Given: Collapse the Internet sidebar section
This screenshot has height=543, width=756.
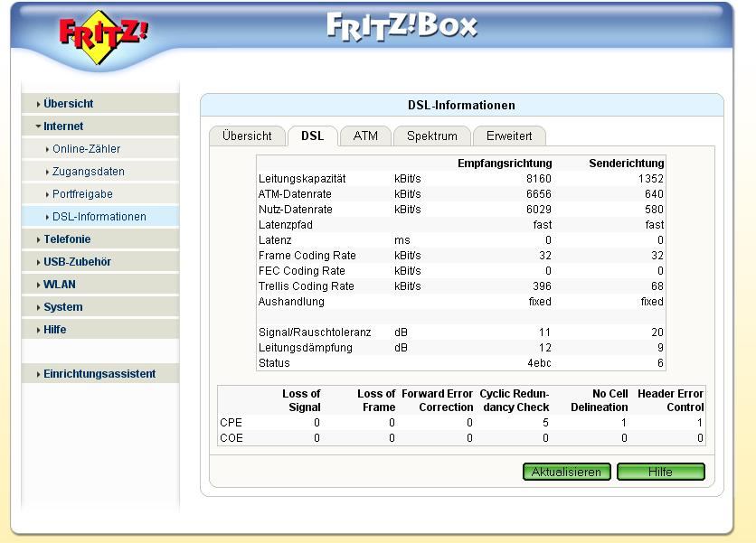Looking at the screenshot, I should (x=100, y=126).
